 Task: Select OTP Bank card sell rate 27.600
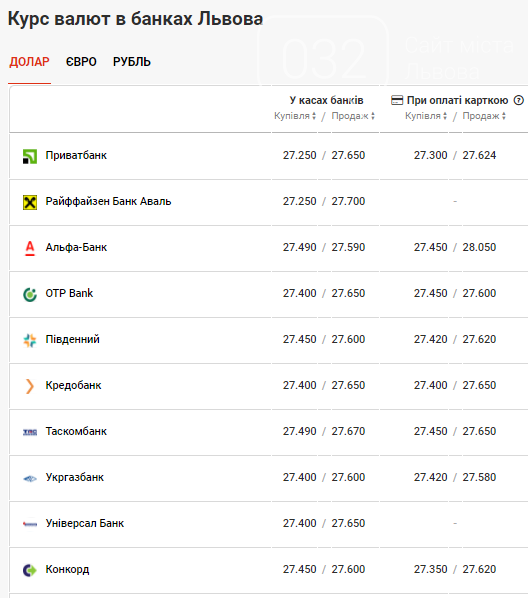(x=479, y=293)
